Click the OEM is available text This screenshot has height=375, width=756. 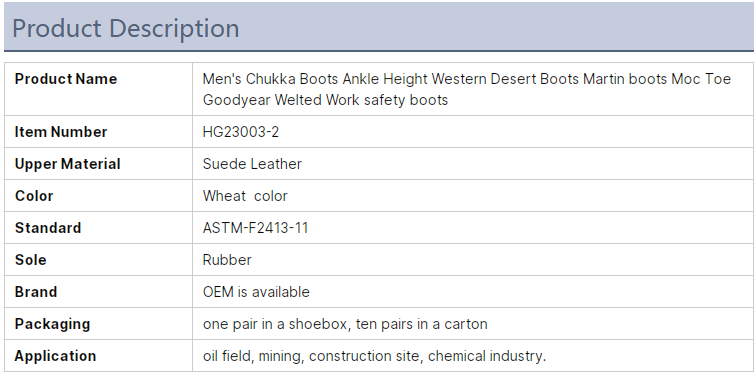pyautogui.click(x=256, y=292)
